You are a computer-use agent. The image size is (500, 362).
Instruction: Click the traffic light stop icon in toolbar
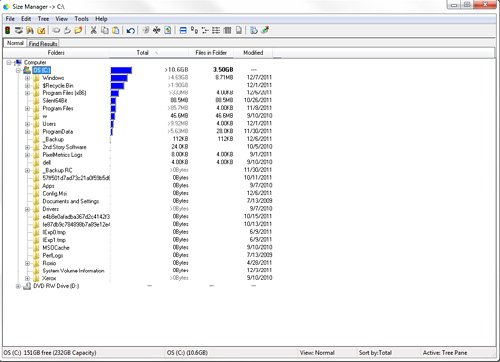coord(7,30)
